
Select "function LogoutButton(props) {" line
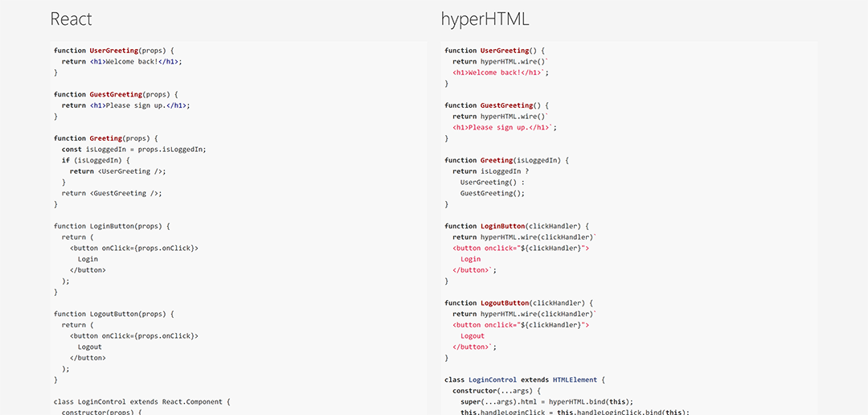(114, 314)
